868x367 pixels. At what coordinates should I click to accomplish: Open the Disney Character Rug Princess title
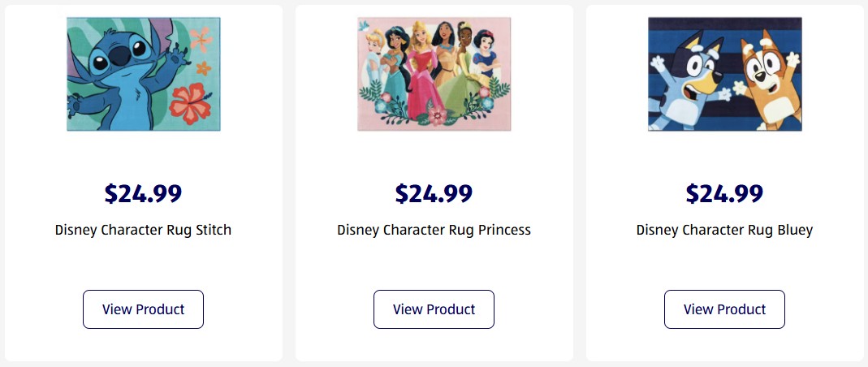tap(434, 230)
